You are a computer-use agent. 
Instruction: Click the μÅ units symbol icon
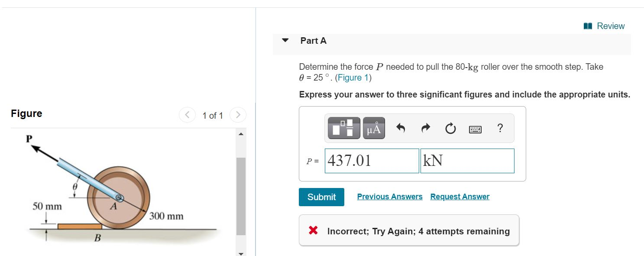point(373,127)
